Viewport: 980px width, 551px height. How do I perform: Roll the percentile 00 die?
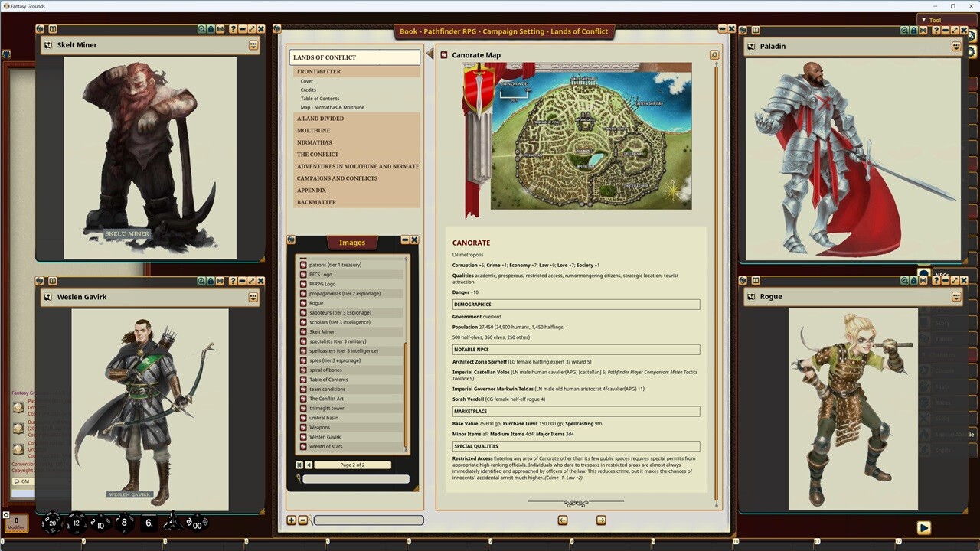click(197, 526)
